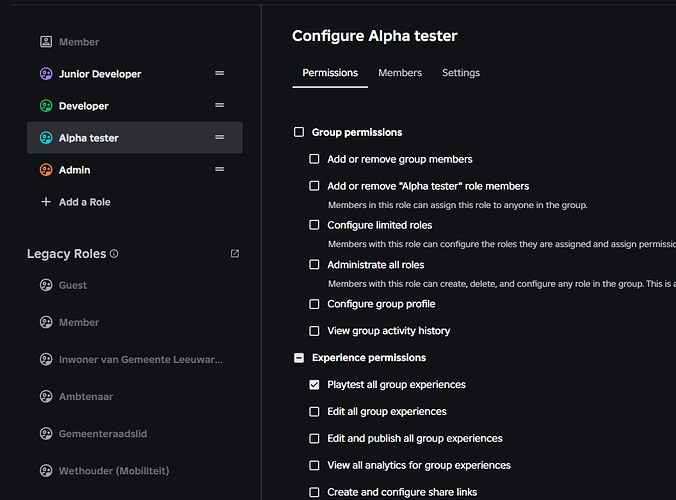This screenshot has height=500, width=676.
Task: Check Create and configure share links
Action: tap(314, 492)
